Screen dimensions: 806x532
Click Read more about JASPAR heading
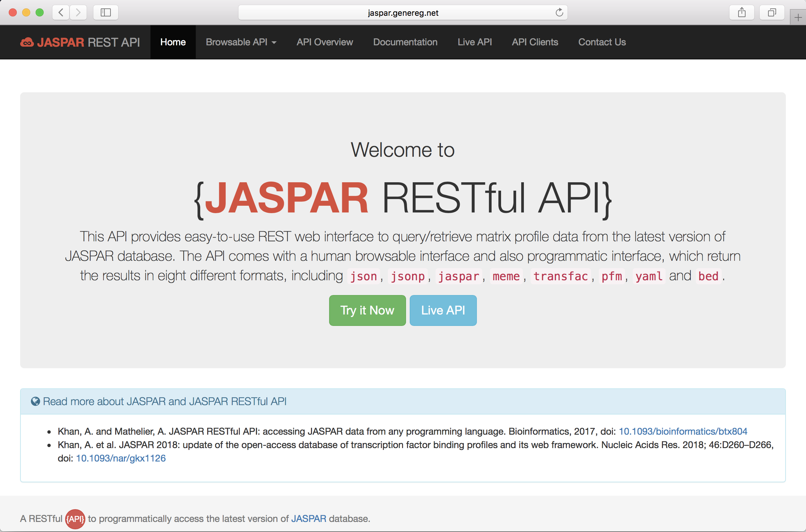point(165,401)
